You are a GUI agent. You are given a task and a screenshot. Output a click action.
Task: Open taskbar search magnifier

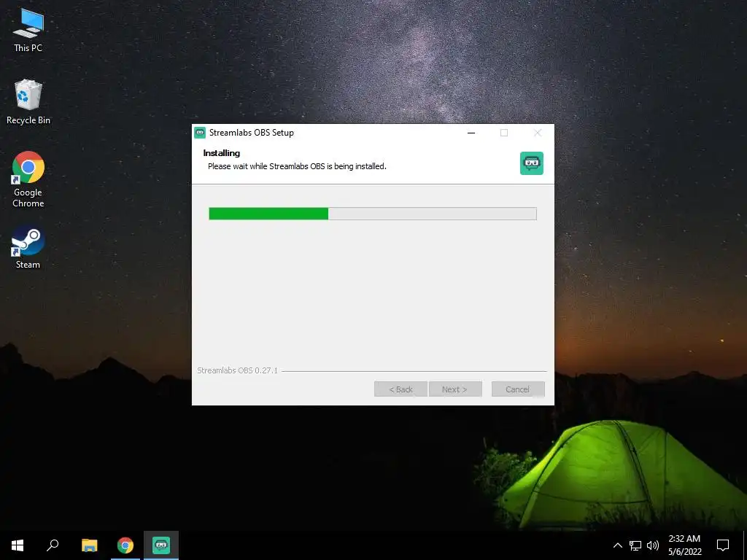click(x=53, y=545)
